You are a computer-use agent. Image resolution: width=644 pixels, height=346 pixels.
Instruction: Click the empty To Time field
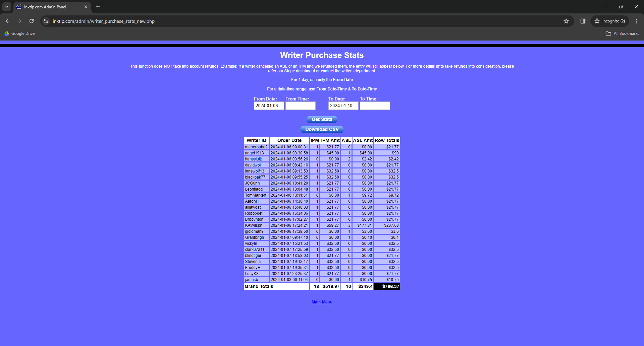coord(375,106)
